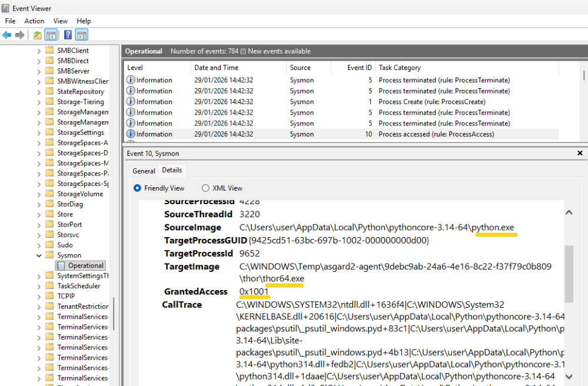Sort events by Date and Time column

click(x=216, y=68)
